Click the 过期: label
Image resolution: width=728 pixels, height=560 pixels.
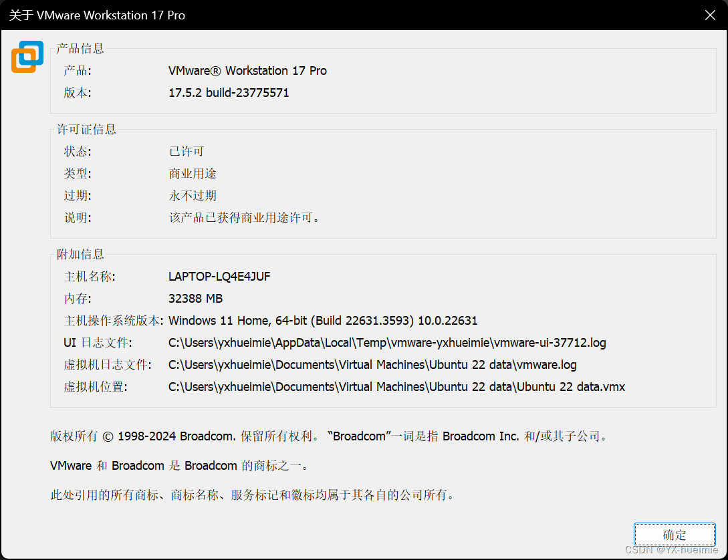[x=78, y=195]
